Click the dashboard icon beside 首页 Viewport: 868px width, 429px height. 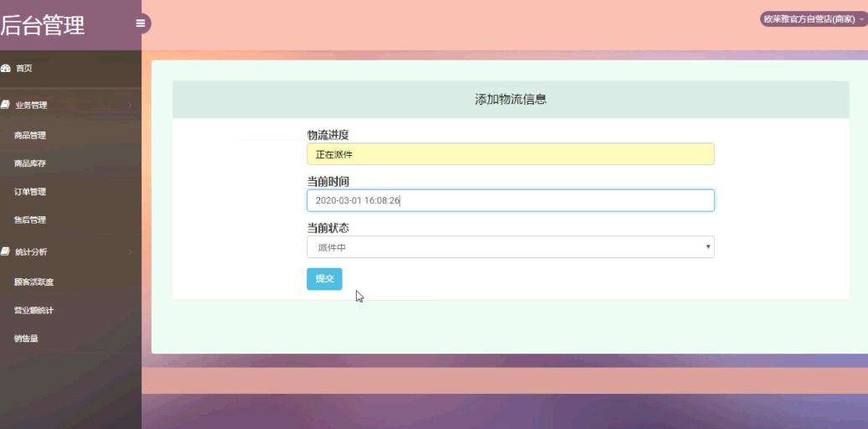point(6,69)
